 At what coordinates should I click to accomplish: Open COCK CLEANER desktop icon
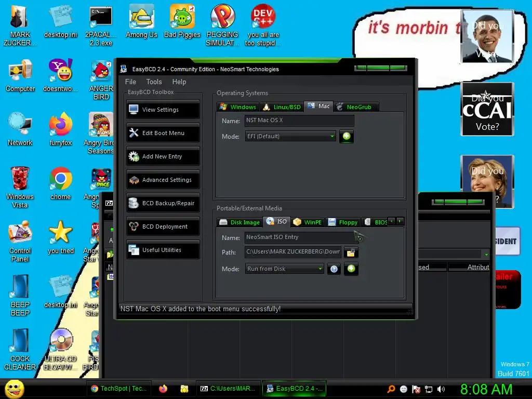pyautogui.click(x=20, y=350)
